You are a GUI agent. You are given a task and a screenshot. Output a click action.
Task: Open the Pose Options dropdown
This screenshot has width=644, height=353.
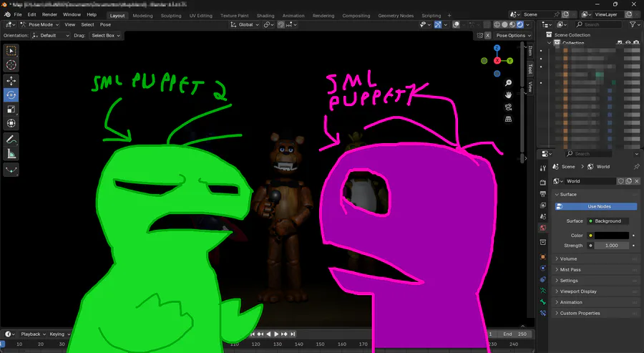click(513, 36)
